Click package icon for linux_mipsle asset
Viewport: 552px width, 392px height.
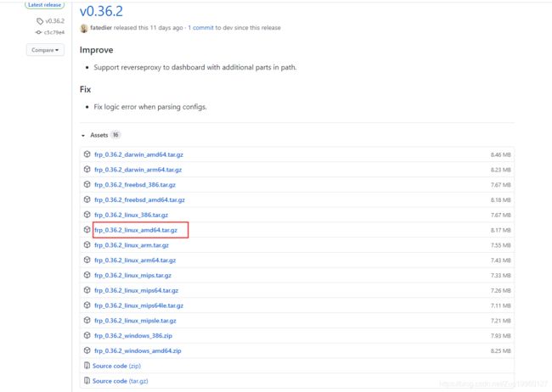pos(87,321)
